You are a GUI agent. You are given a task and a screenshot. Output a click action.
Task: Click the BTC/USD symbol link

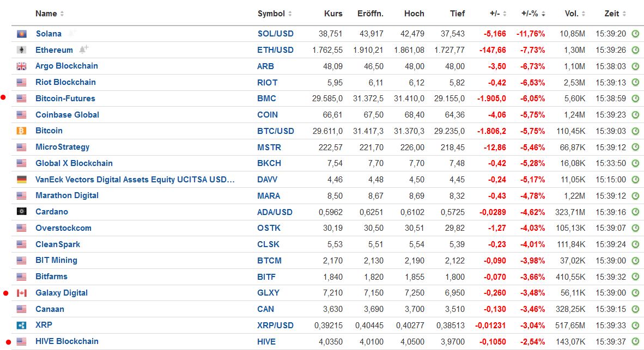[x=275, y=131]
